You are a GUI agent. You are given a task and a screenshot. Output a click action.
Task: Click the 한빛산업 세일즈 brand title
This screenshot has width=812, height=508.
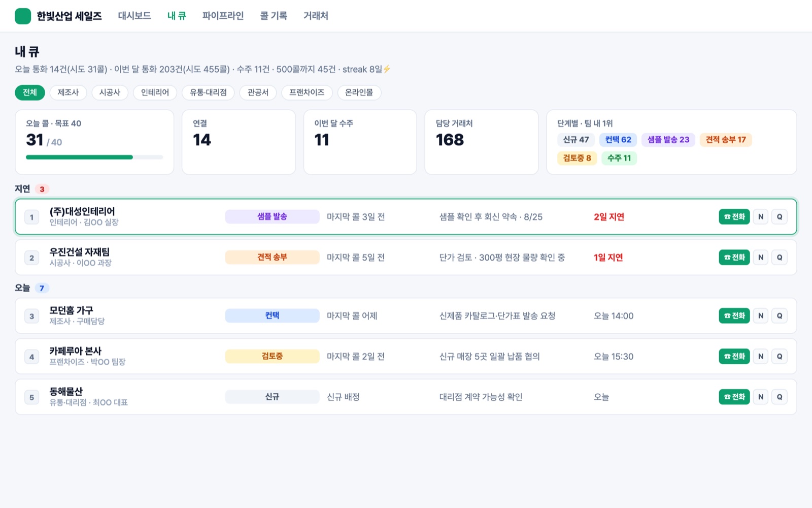click(x=69, y=16)
